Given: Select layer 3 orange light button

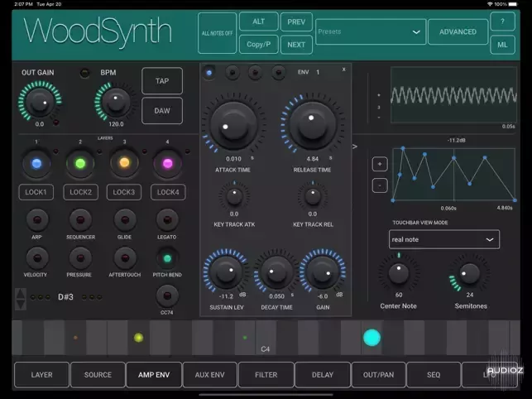Looking at the screenshot, I should point(124,162).
